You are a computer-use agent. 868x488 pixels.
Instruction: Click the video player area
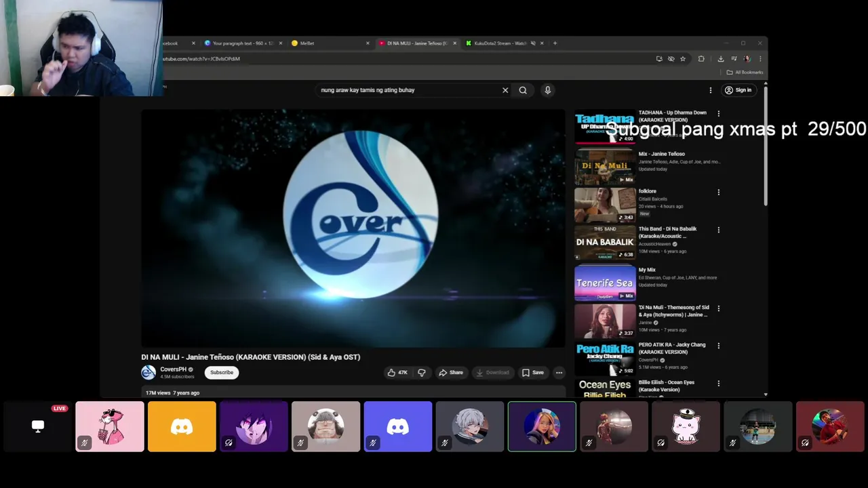click(353, 228)
